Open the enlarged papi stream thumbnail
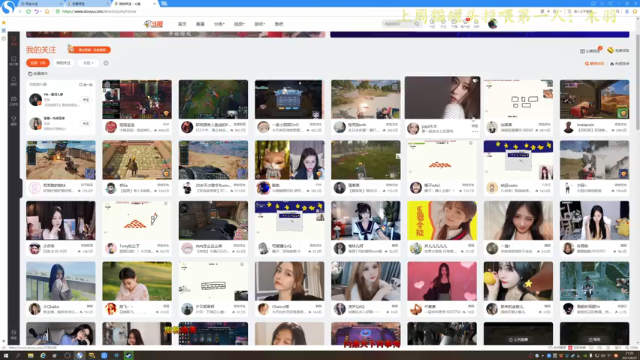 442,98
